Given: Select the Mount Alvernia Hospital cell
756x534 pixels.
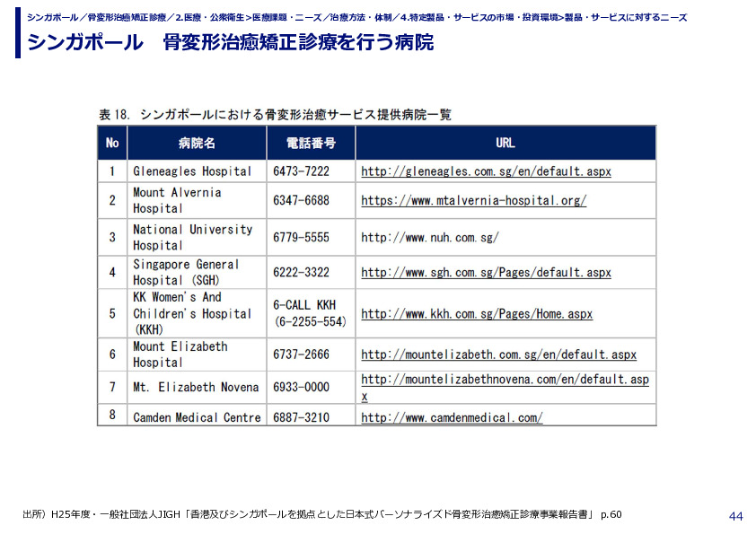Looking at the screenshot, I should (x=197, y=200).
